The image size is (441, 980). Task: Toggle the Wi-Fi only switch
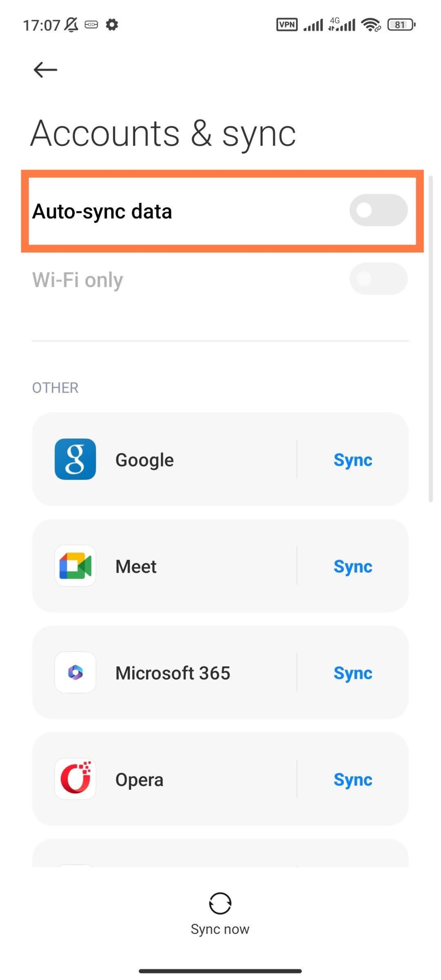tap(378, 279)
